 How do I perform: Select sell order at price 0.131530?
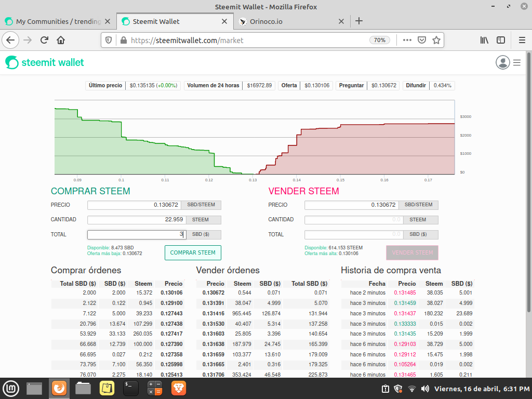coord(262,324)
